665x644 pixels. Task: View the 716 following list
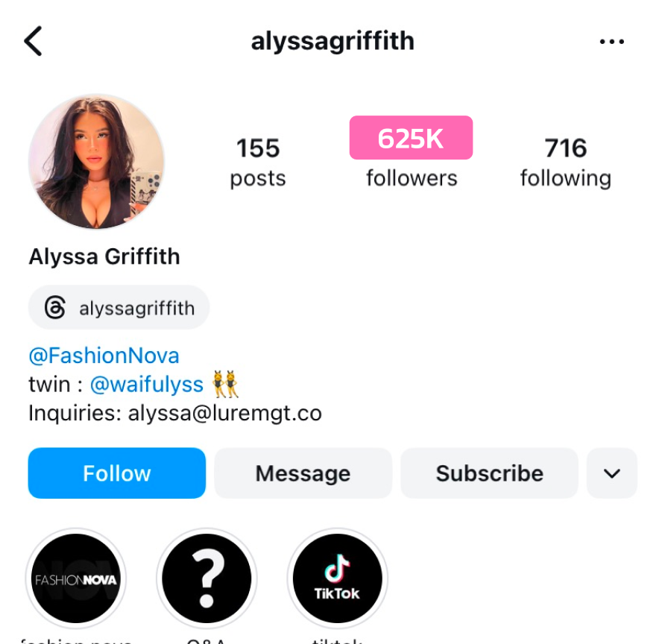click(566, 162)
